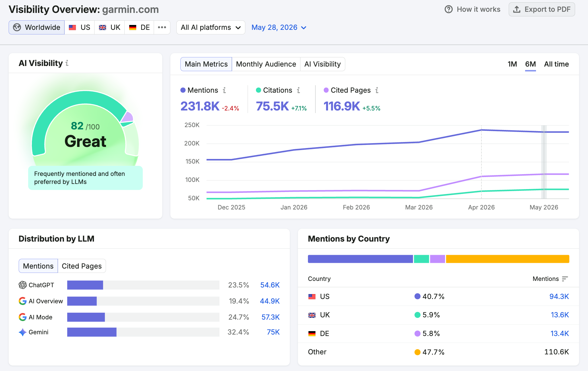Click the Apr 2026 dashed chart marker
This screenshot has width=588, height=371.
481,162
